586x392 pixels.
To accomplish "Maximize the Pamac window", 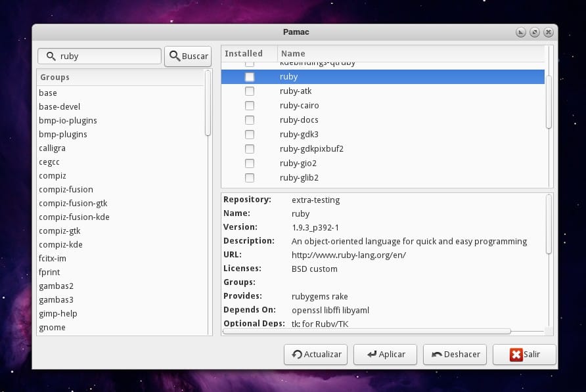I will [535, 32].
